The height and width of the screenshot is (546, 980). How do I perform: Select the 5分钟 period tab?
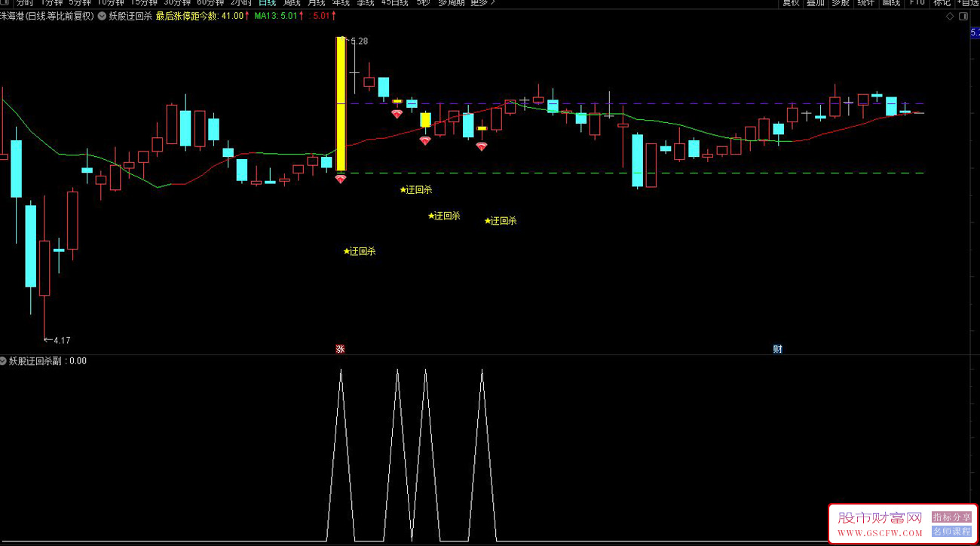click(x=80, y=2)
